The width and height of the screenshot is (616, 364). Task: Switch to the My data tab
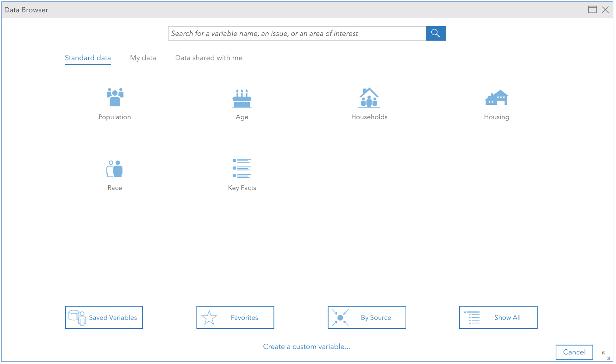click(143, 58)
